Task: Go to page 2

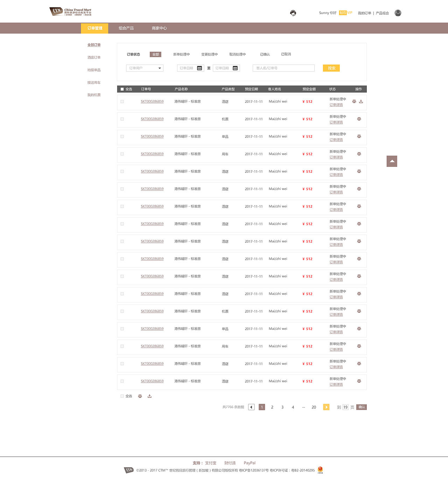Action: [272, 407]
